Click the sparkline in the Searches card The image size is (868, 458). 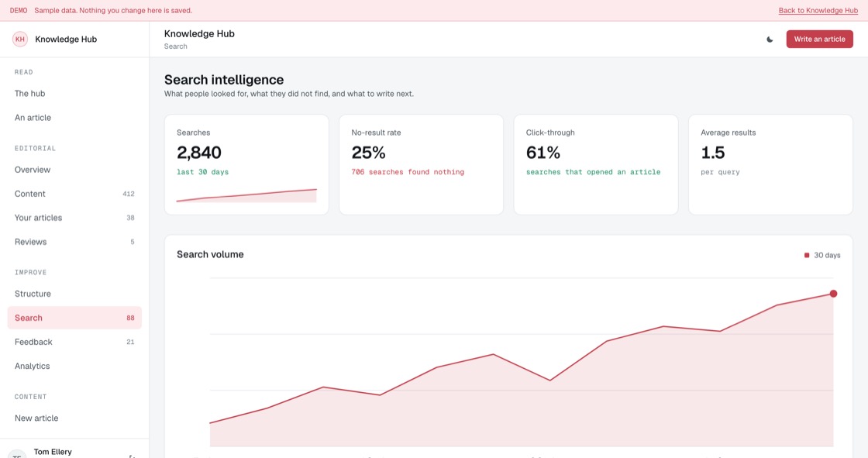tap(246, 195)
